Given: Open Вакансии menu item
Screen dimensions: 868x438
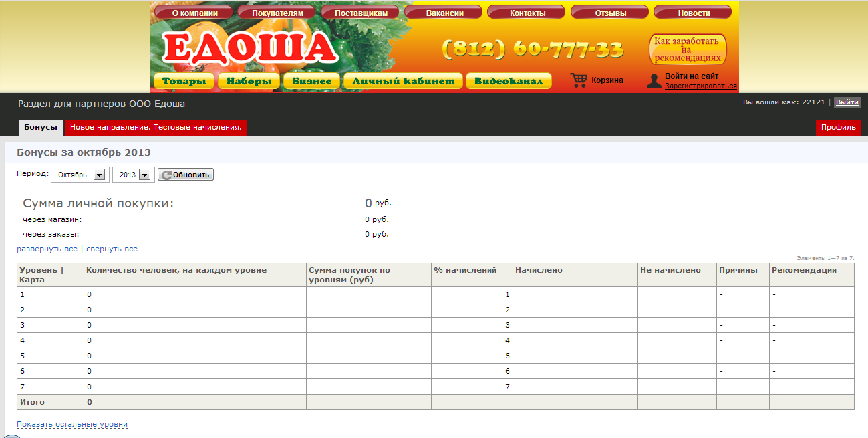Looking at the screenshot, I should click(444, 13).
